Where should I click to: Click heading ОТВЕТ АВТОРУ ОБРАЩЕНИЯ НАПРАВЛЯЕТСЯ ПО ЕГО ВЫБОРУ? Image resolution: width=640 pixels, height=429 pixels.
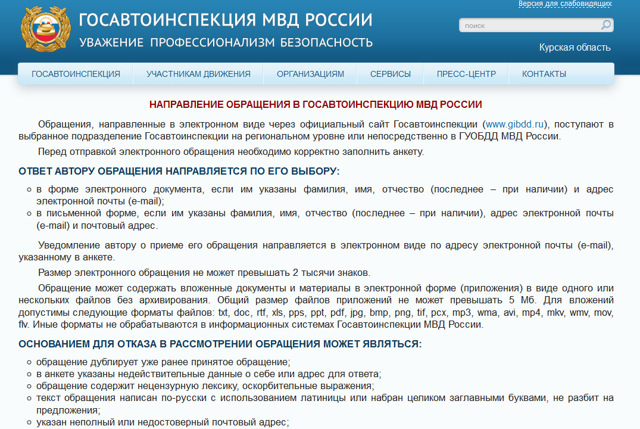tap(179, 171)
